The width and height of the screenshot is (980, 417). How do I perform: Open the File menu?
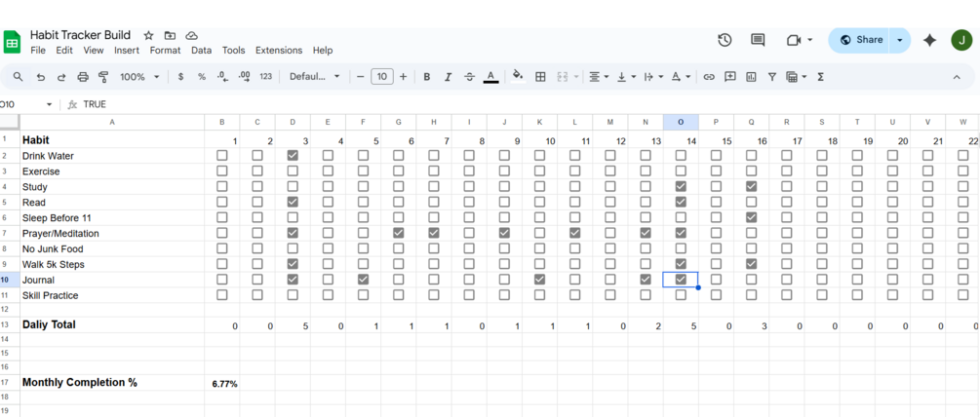click(x=38, y=51)
